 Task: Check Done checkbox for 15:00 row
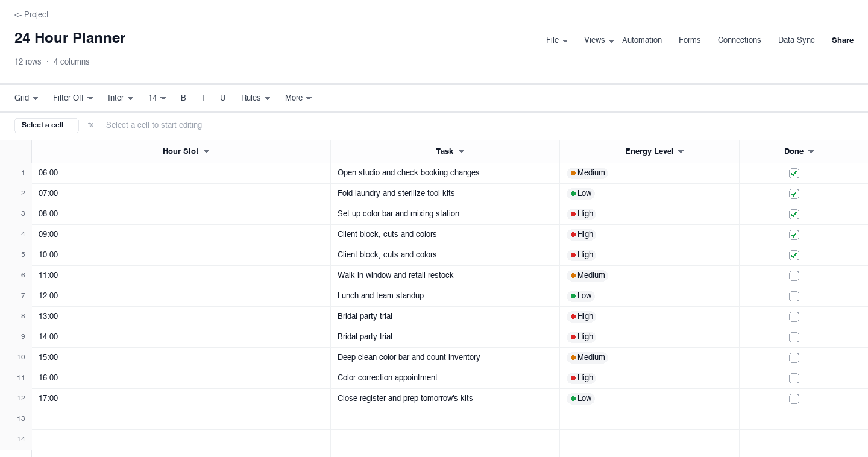[794, 358]
